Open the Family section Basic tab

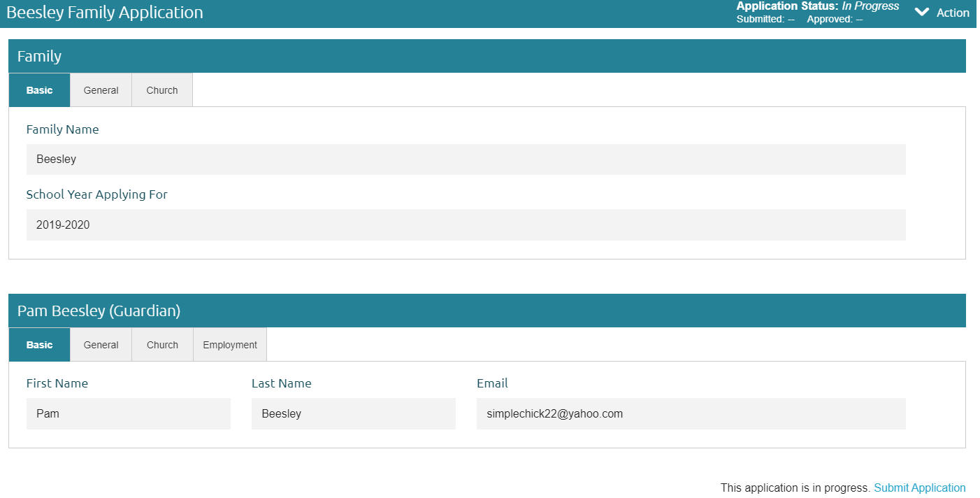39,90
